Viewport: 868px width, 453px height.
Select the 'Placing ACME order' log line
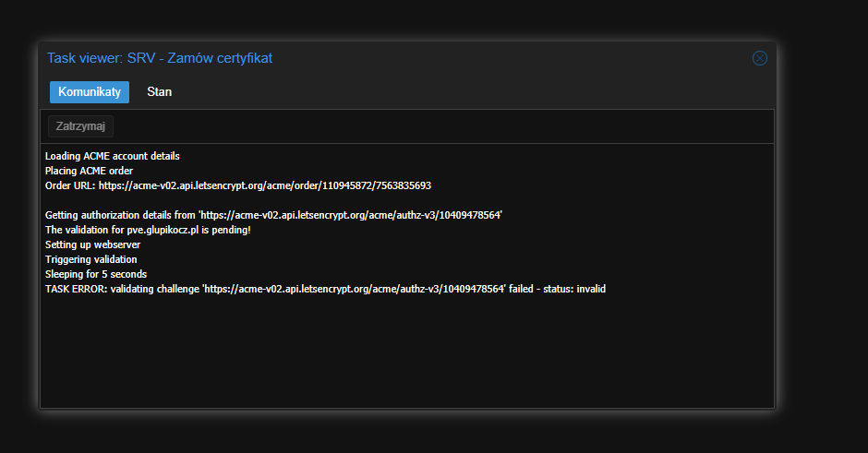click(89, 171)
